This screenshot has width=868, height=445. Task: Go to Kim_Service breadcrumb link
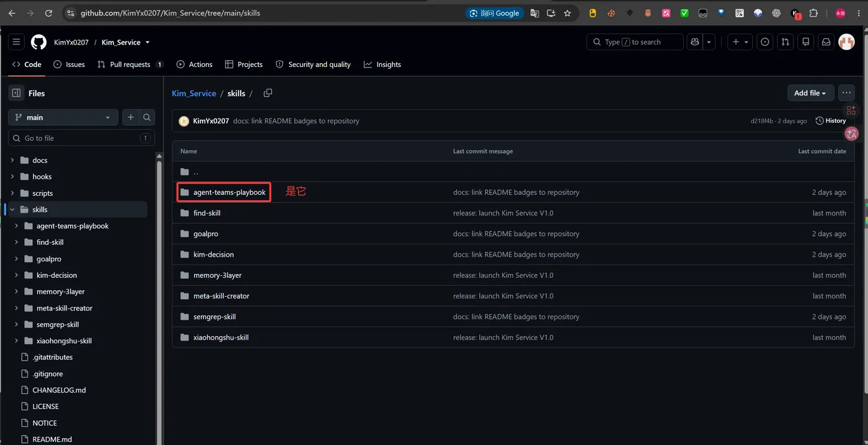pos(194,93)
